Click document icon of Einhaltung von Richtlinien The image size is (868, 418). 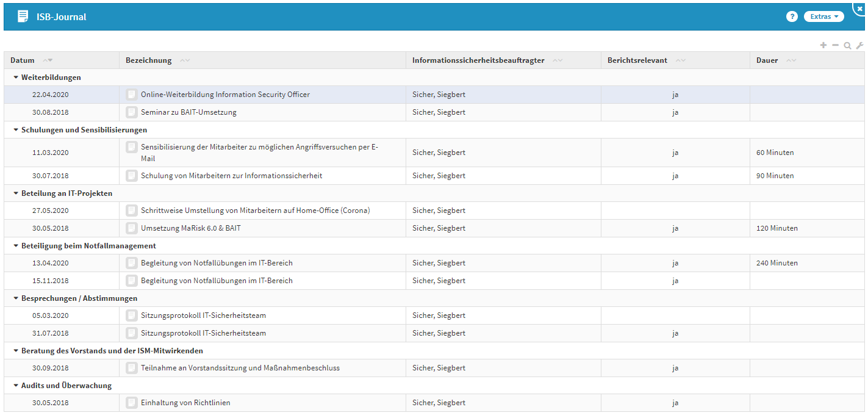131,403
